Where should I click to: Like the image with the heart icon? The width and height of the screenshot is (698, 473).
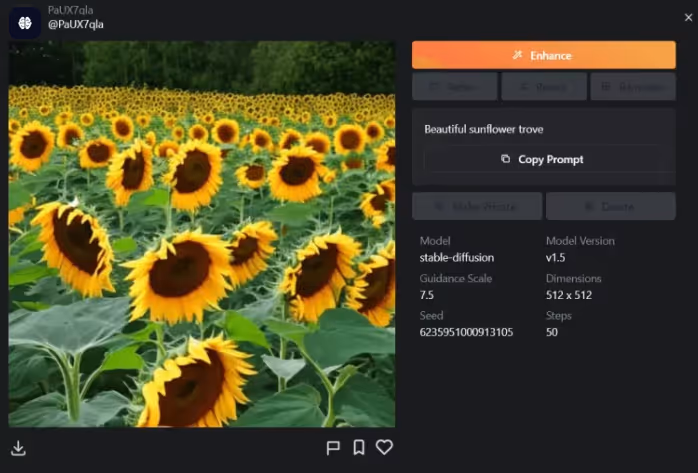[x=384, y=447]
